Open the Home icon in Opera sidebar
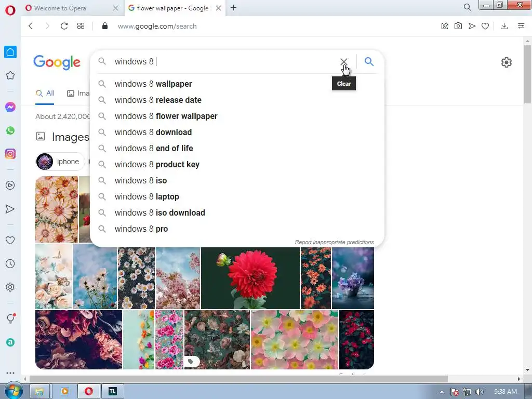Screen dimensions: 532x399 [x=10, y=52]
